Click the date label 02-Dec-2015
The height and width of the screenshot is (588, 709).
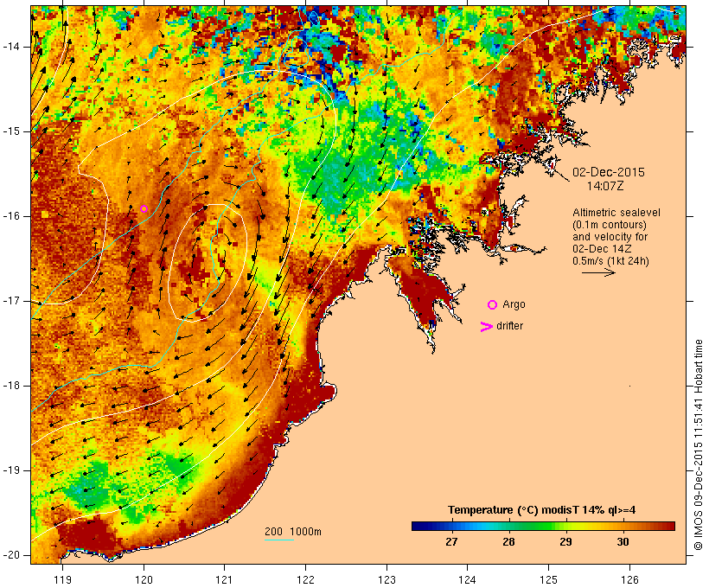click(609, 172)
